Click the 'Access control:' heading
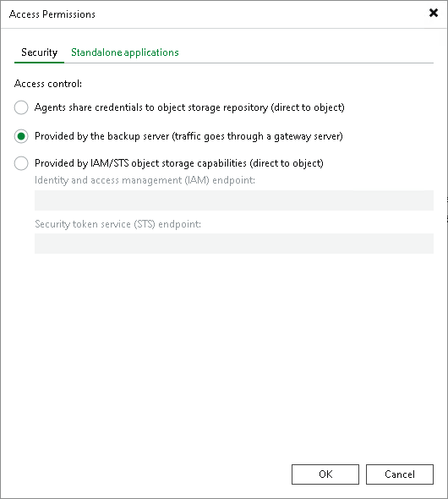 point(48,84)
